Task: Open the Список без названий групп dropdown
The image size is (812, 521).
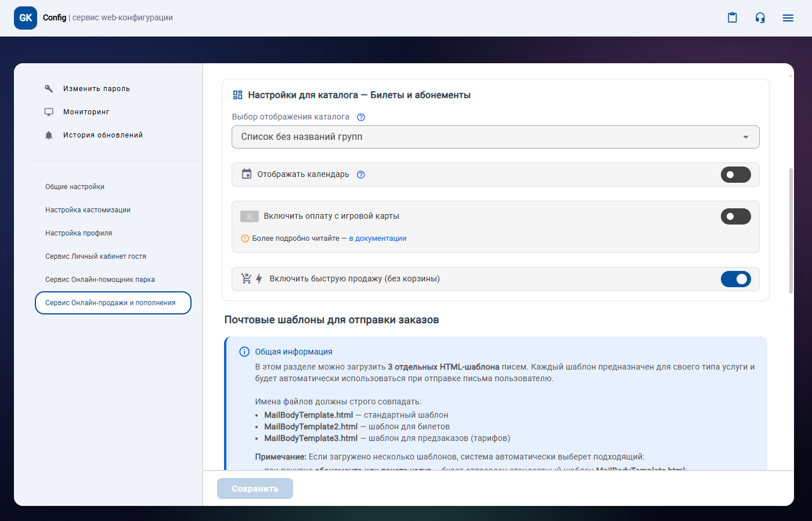Action: (x=495, y=137)
